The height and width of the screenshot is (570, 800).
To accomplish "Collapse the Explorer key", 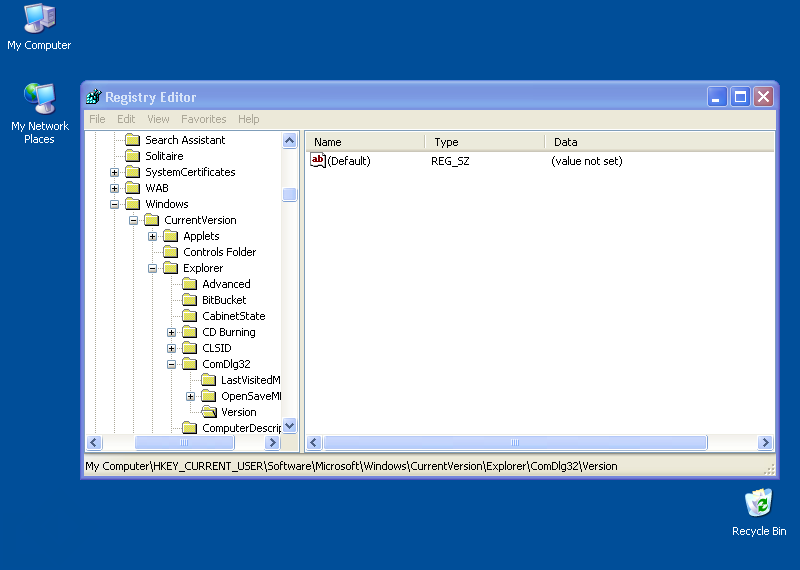I will click(x=152, y=268).
